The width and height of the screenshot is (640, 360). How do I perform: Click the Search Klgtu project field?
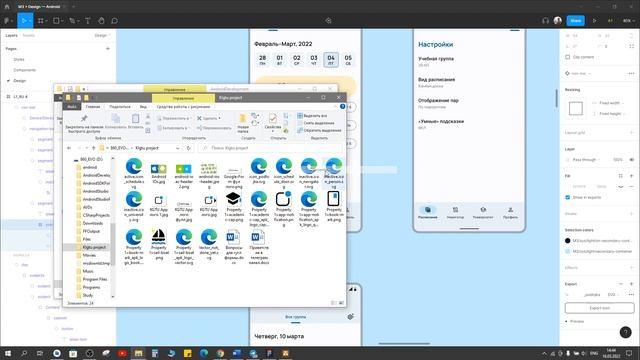pos(270,148)
